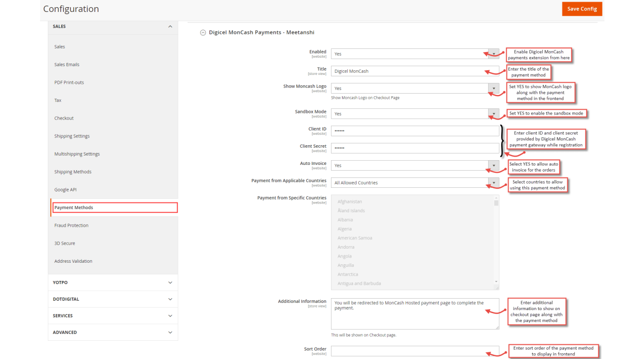Click the Save Config button

click(582, 9)
